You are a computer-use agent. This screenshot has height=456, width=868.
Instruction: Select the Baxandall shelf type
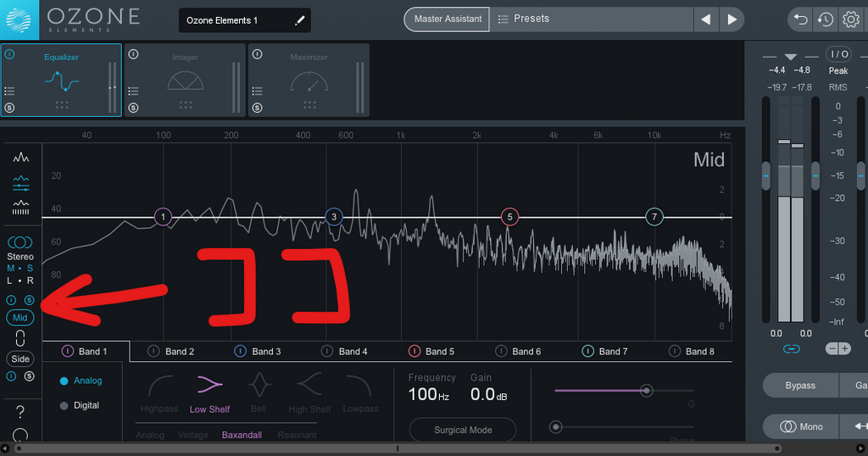[x=242, y=435]
